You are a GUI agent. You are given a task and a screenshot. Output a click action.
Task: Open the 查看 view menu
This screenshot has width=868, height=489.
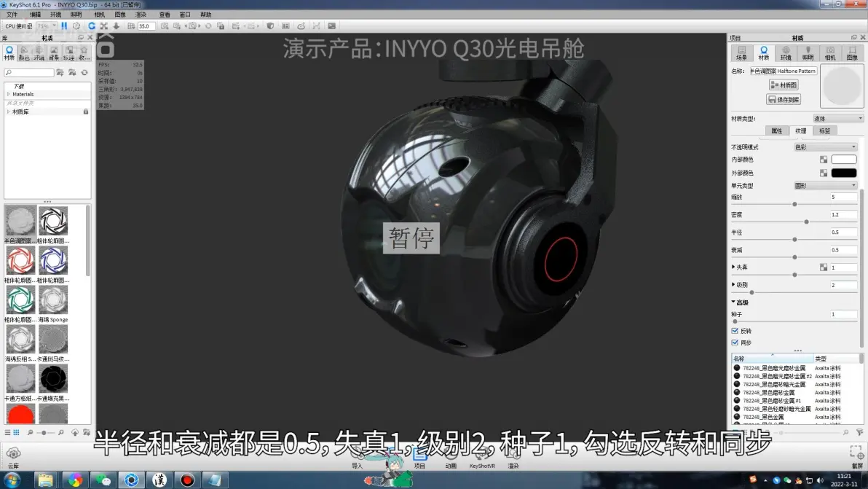pos(165,15)
